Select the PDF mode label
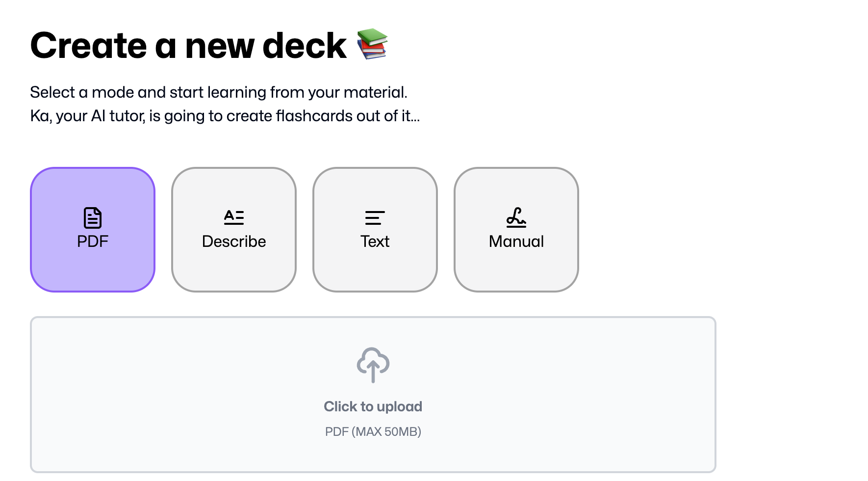The width and height of the screenshot is (868, 481). [93, 241]
